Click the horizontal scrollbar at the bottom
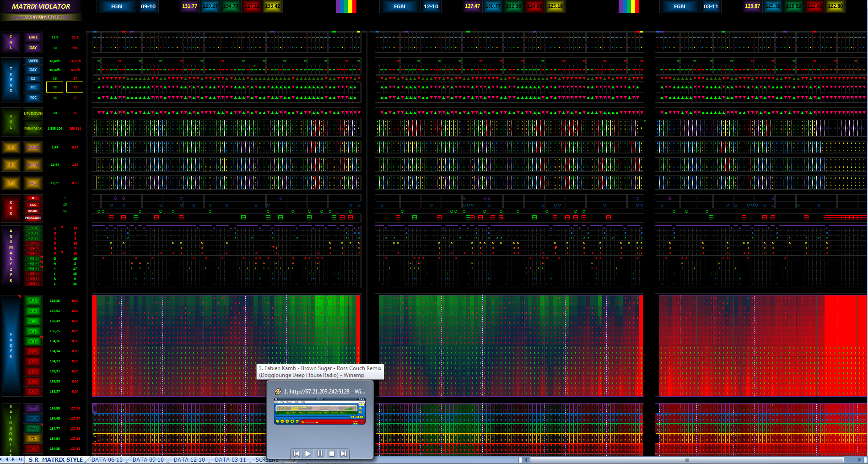The width and height of the screenshot is (868, 464). [686, 459]
